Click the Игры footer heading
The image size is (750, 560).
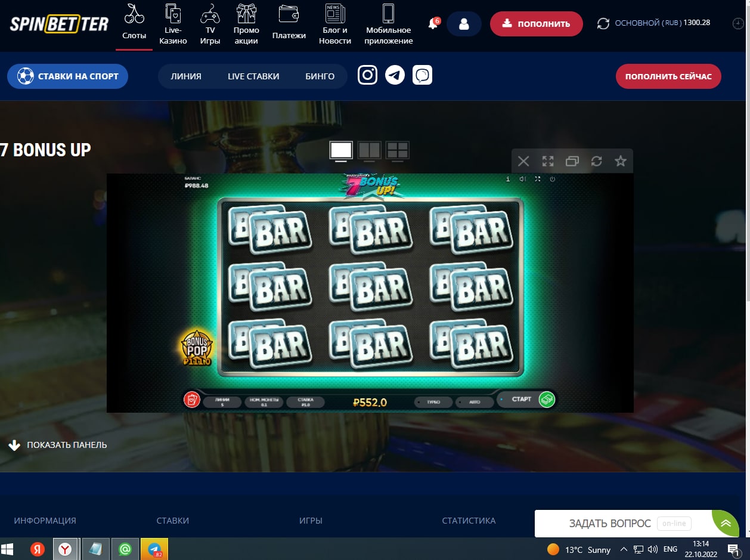coord(311,521)
